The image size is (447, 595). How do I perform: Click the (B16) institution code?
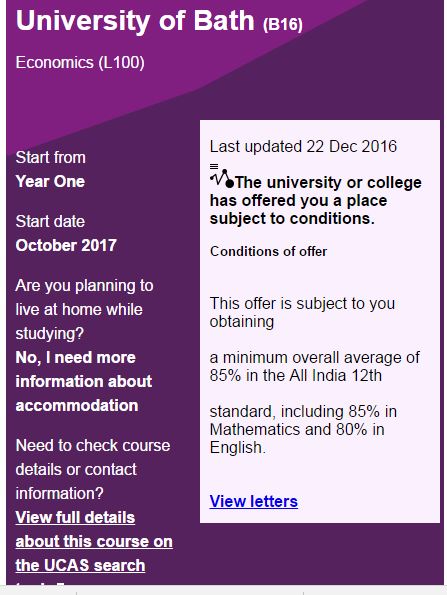click(x=283, y=24)
